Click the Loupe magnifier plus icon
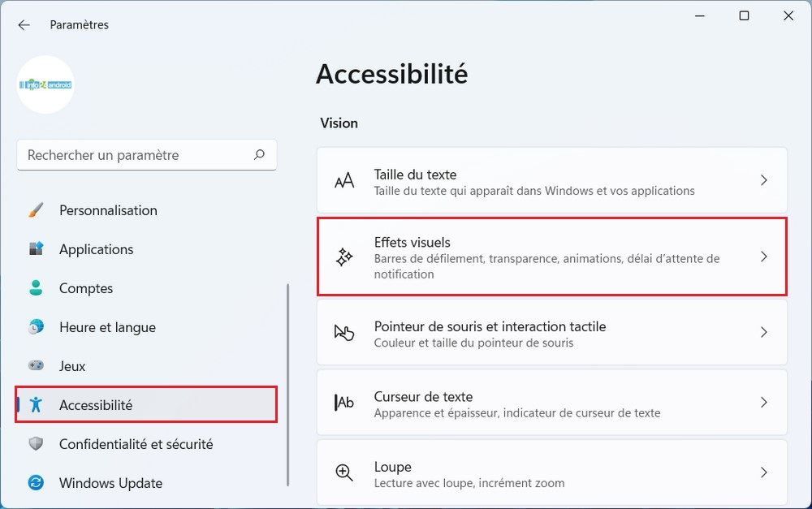The height and width of the screenshot is (509, 812). 344,473
